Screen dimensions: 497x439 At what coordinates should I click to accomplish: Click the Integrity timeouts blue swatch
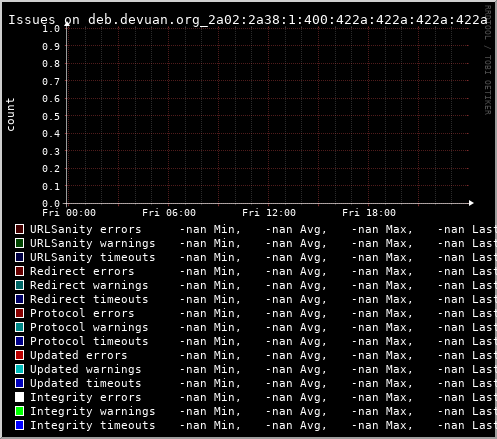tap(19, 425)
